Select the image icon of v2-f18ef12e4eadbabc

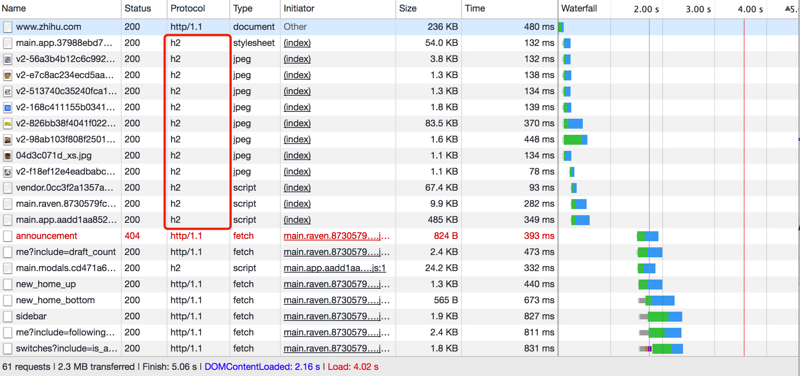pyautogui.click(x=7, y=172)
